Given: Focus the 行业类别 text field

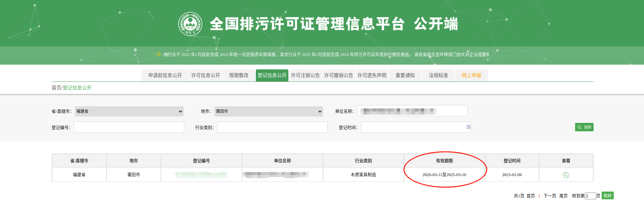Looking at the screenshot, I should click(x=272, y=127).
